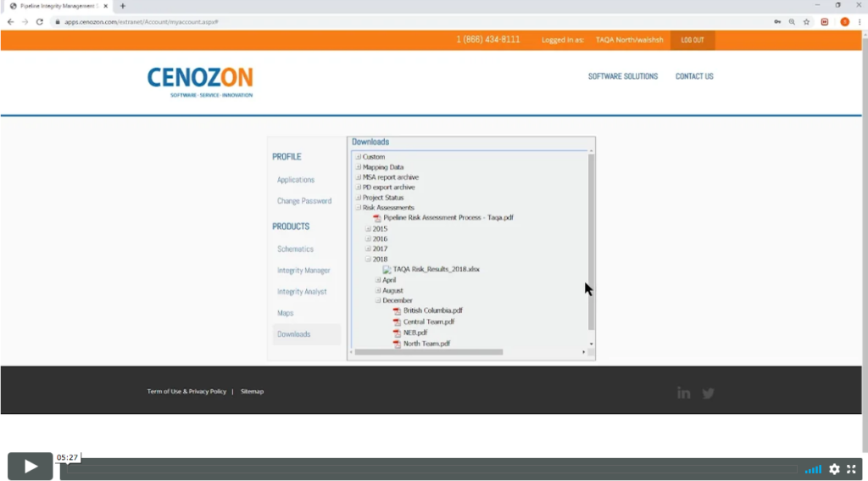Select the Project Status tree label

[x=383, y=198]
